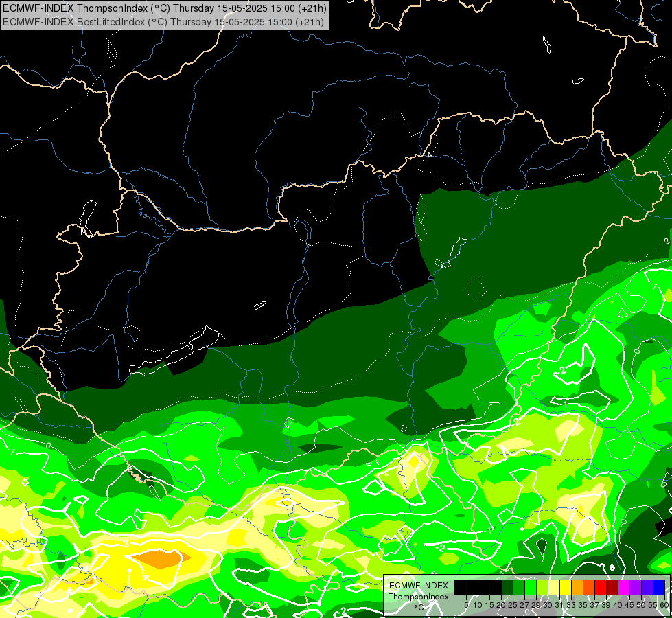Click the legend scale value 31
Viewport: 672px width, 618px height.
pyautogui.click(x=559, y=605)
